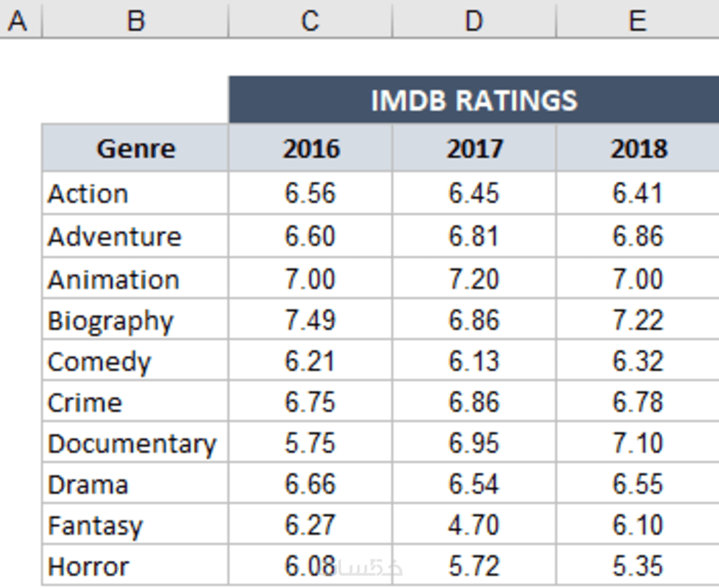
Task: Click Documentary 2018 rating 7.10
Action: (638, 443)
